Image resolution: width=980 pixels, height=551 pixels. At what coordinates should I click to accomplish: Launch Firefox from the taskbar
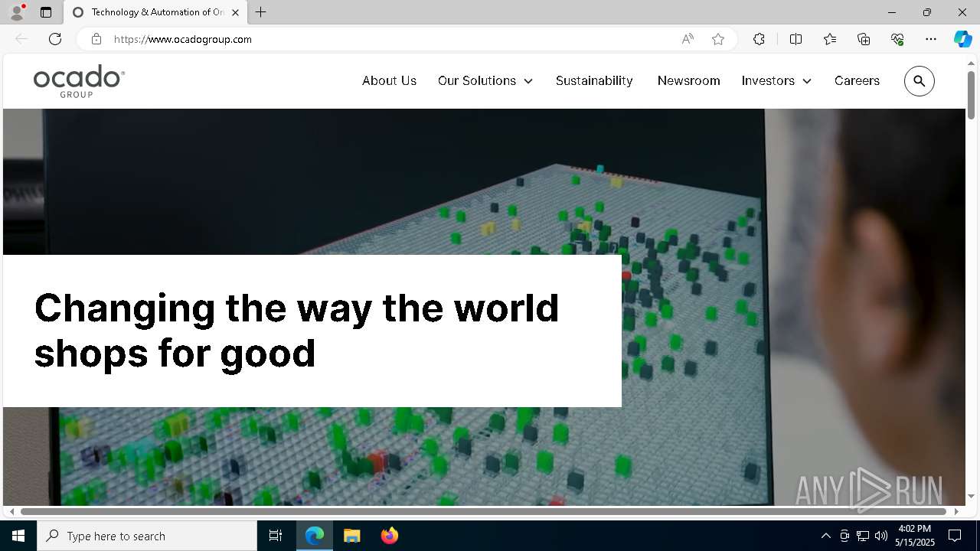coord(389,536)
